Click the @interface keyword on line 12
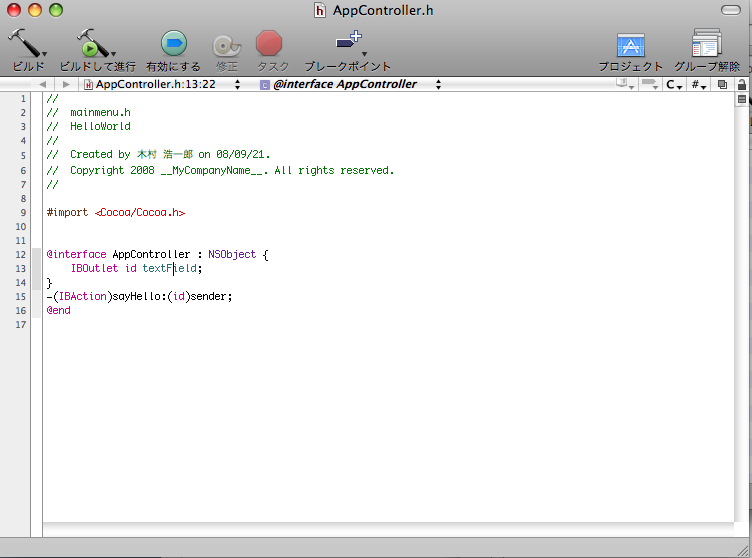The height and width of the screenshot is (558, 752). point(76,254)
